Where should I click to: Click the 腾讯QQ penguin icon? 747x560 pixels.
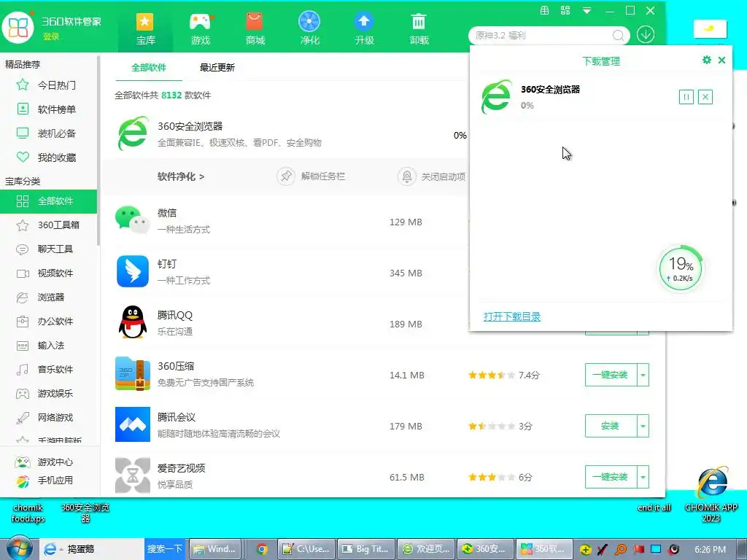[133, 322]
